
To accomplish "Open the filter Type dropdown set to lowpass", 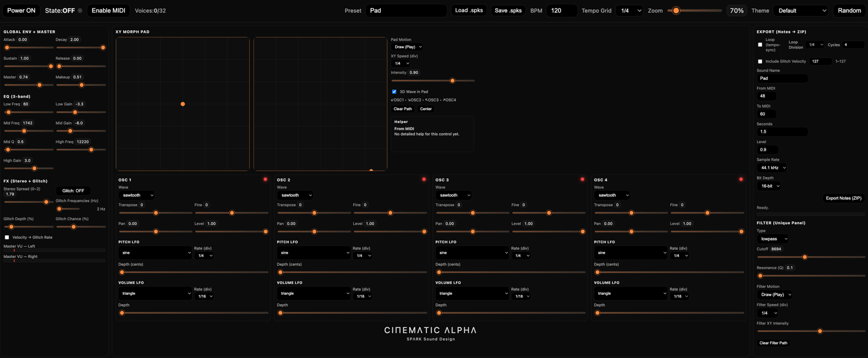I will (773, 239).
